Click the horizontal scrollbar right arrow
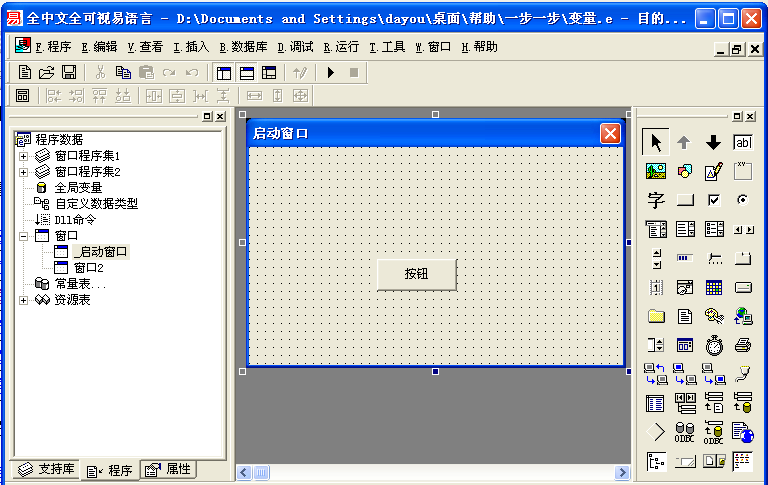 (622, 473)
